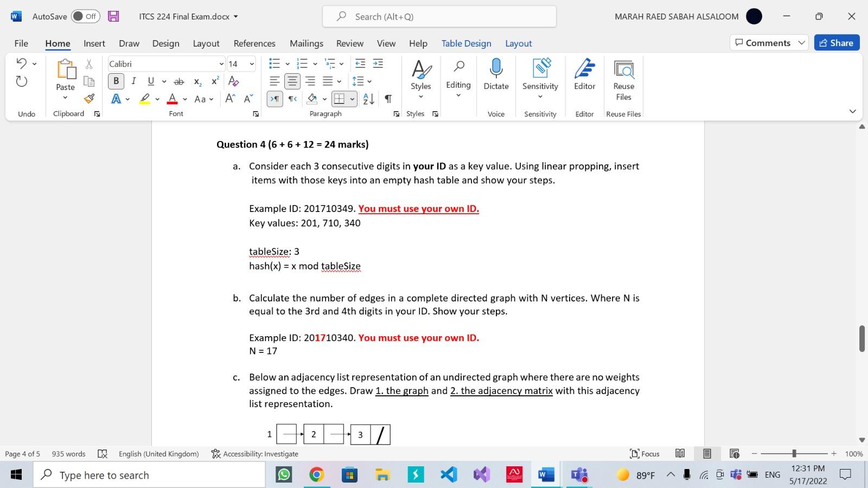Click the Cut scissors icon
868x488 pixels.
tap(89, 64)
